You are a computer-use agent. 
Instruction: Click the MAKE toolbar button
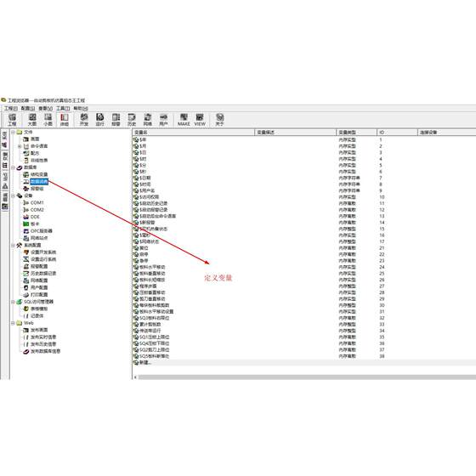[184, 120]
